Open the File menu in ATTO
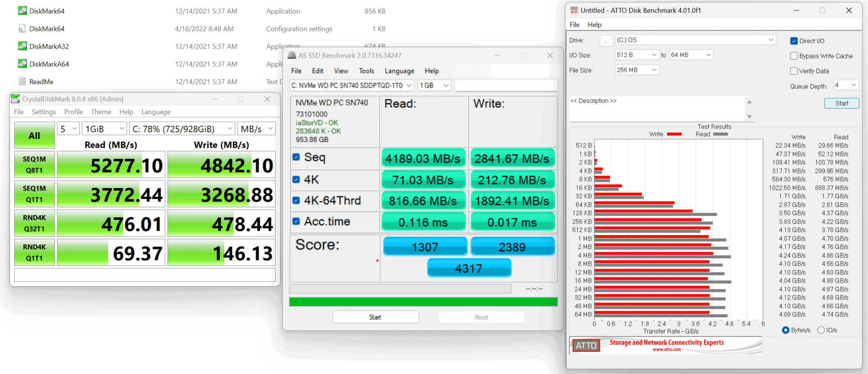Viewport: 868px width, 374px height. click(574, 25)
